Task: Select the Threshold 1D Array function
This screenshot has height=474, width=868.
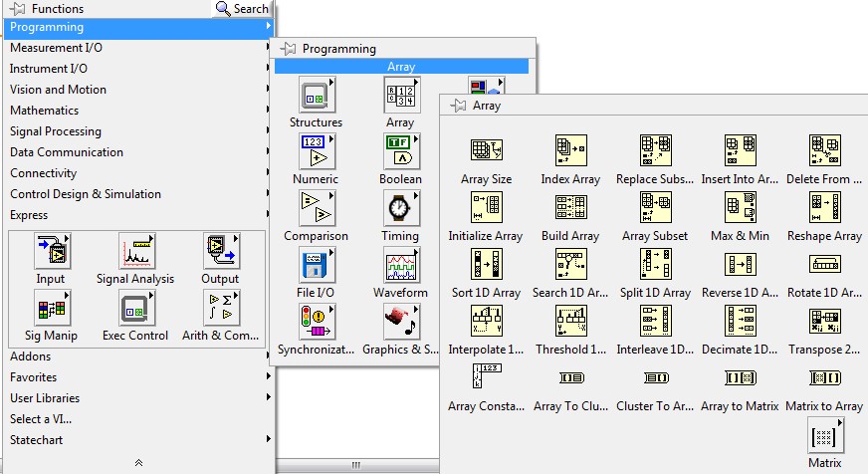Action: 570,321
